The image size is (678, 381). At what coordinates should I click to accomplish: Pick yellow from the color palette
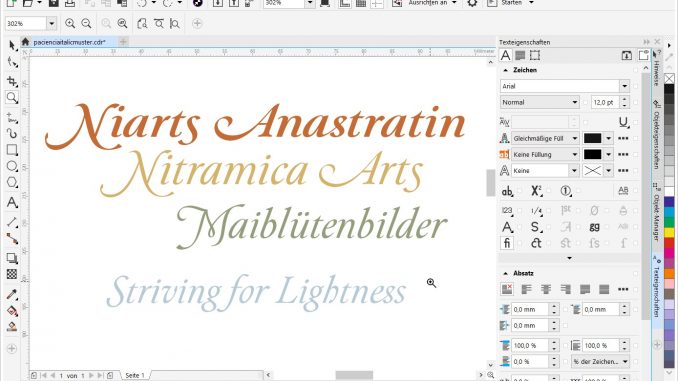pos(669,232)
